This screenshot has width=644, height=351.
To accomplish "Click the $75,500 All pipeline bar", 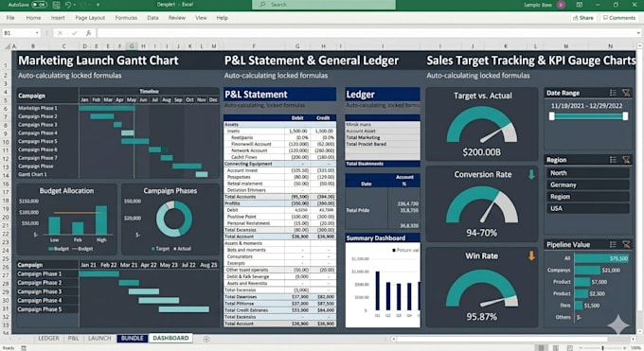I will (x=601, y=258).
